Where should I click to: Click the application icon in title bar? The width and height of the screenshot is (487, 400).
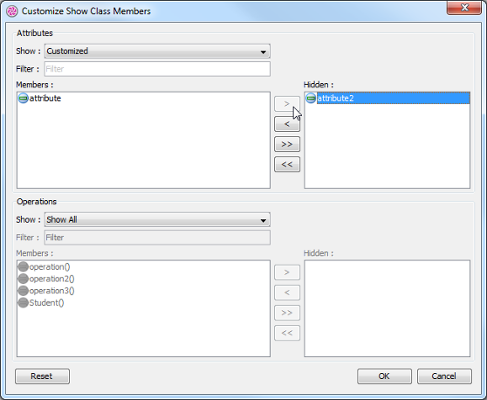(x=12, y=11)
